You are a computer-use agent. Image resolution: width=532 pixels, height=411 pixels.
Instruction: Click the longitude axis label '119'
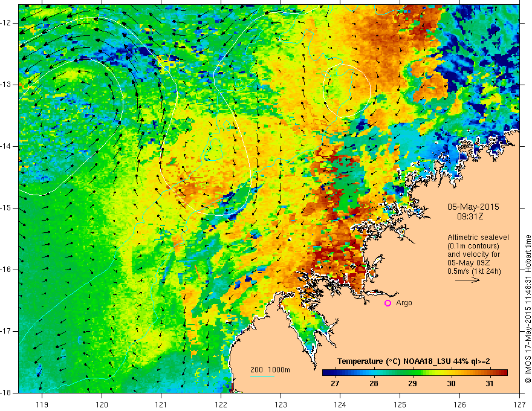coord(42,404)
